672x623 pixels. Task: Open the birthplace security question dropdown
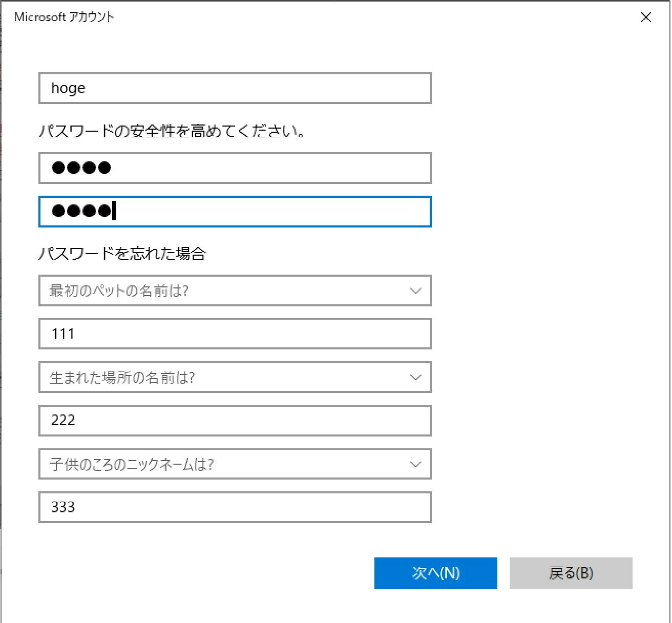(234, 378)
